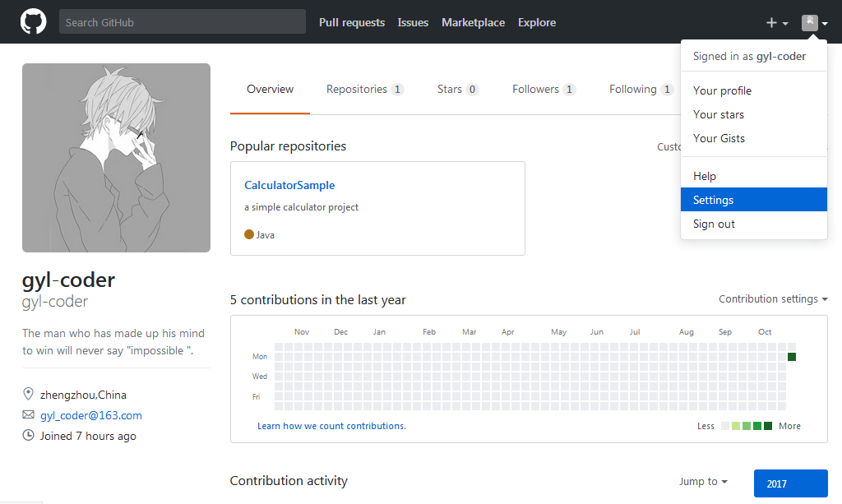Open the CalculatorSample repository link

coord(289,186)
